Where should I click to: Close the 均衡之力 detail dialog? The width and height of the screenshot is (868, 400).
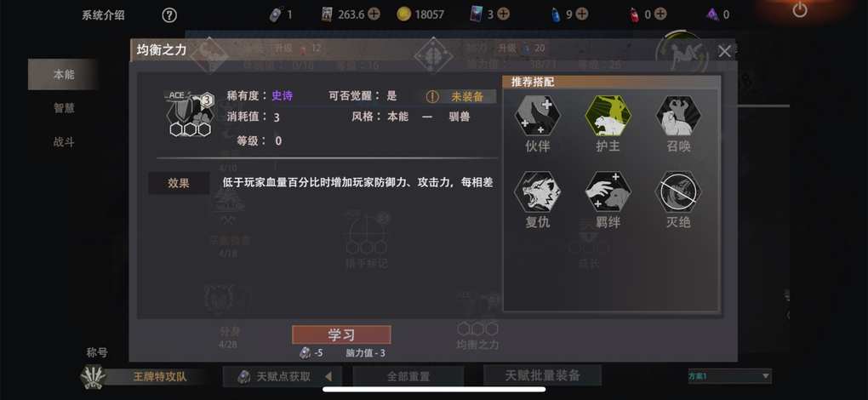(x=725, y=51)
